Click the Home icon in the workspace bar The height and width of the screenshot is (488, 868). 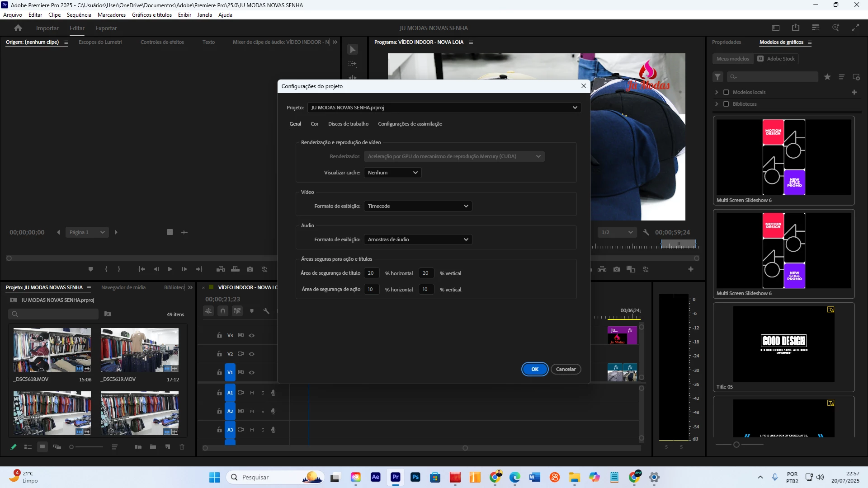(18, 28)
